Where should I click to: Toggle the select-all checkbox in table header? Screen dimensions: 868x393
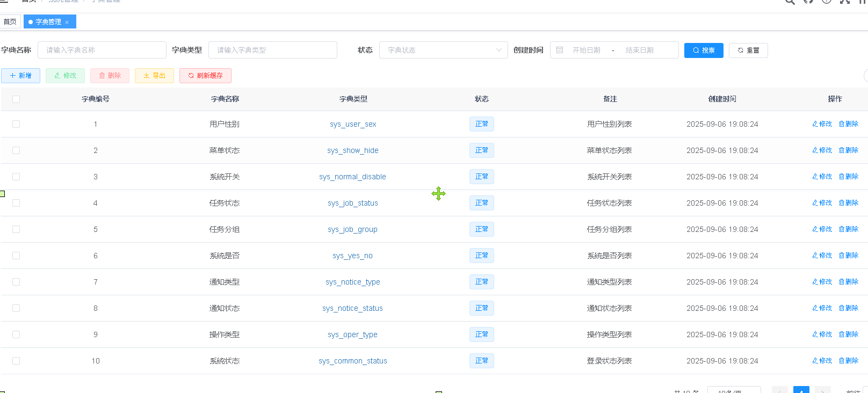(16, 99)
